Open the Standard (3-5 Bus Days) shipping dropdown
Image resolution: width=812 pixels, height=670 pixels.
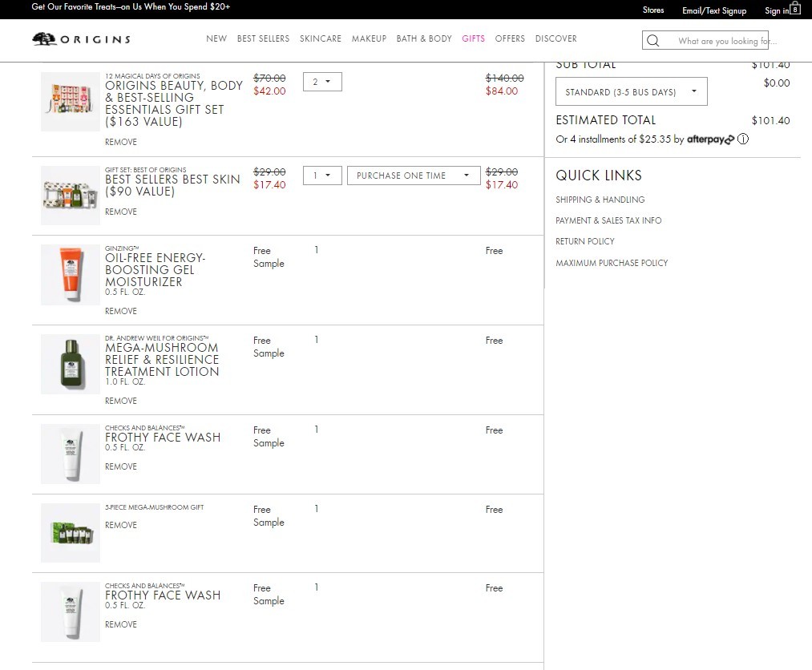(x=632, y=91)
